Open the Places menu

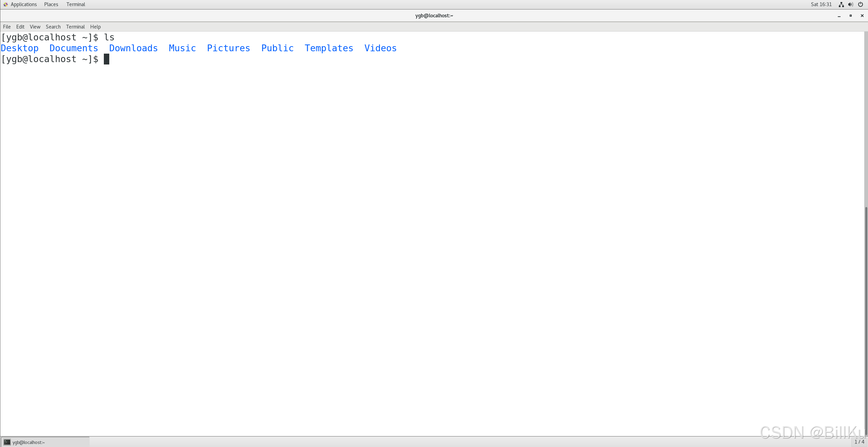coord(51,4)
